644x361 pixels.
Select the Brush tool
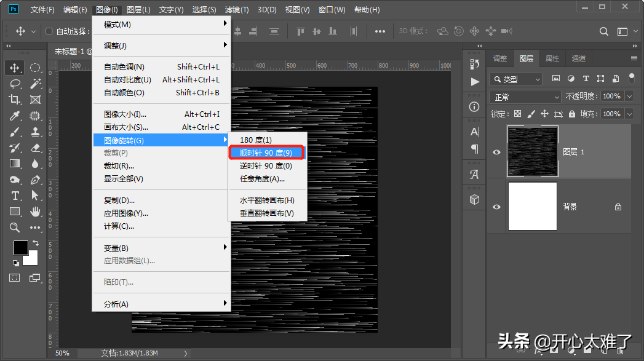pyautogui.click(x=14, y=132)
